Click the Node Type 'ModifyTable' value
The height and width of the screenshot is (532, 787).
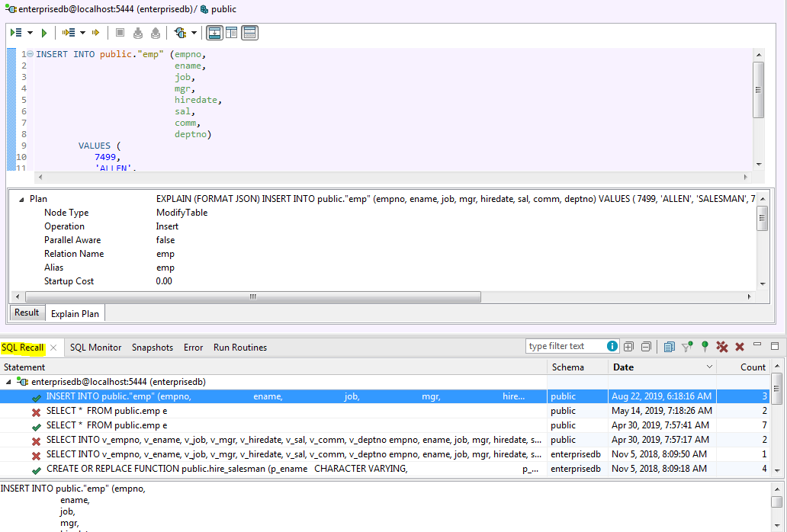tap(181, 213)
